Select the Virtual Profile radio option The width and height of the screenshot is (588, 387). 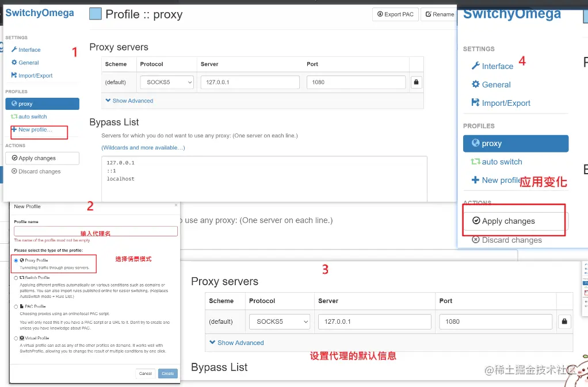[16, 338]
